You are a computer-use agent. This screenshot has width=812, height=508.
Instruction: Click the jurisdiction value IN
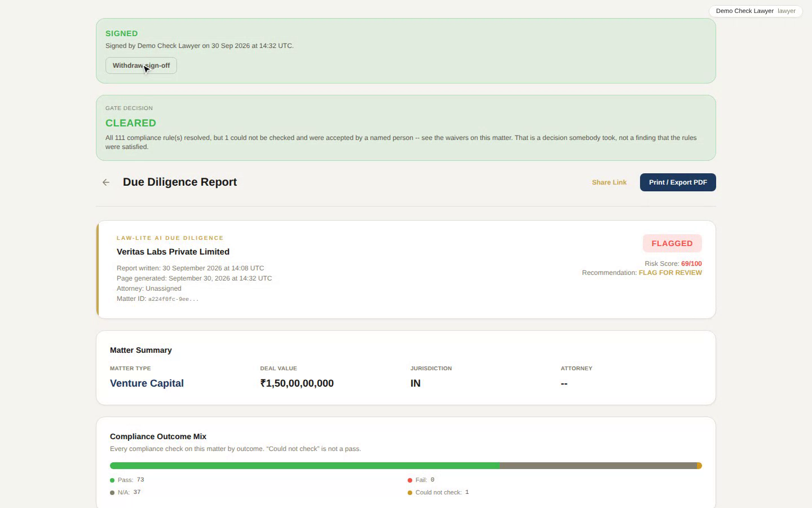coord(416,383)
